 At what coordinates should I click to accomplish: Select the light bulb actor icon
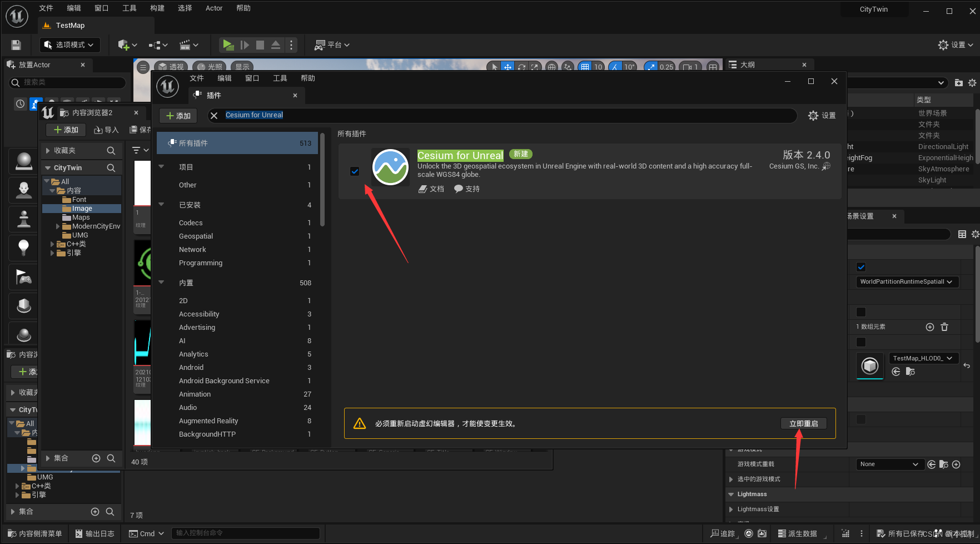(x=24, y=248)
